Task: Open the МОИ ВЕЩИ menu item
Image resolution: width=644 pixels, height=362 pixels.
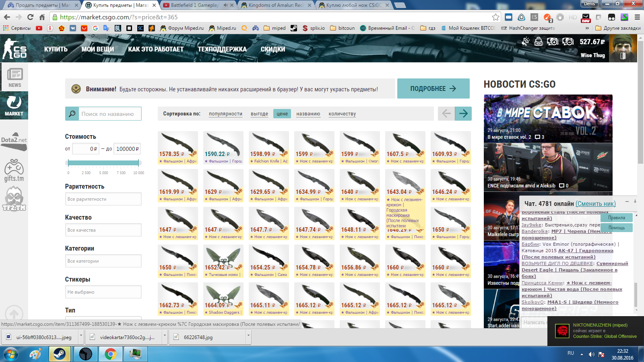Action: 98,49
